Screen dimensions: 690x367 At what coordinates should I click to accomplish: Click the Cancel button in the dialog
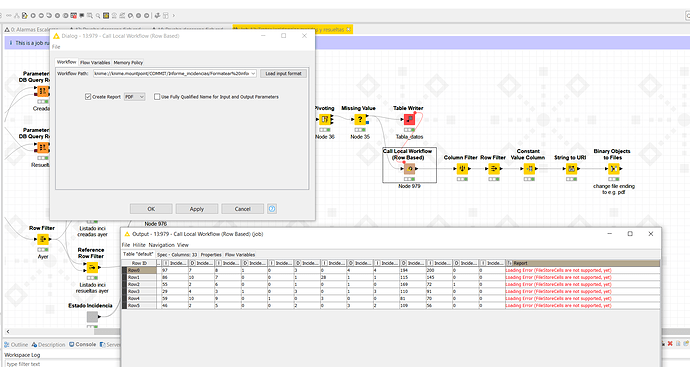click(242, 209)
